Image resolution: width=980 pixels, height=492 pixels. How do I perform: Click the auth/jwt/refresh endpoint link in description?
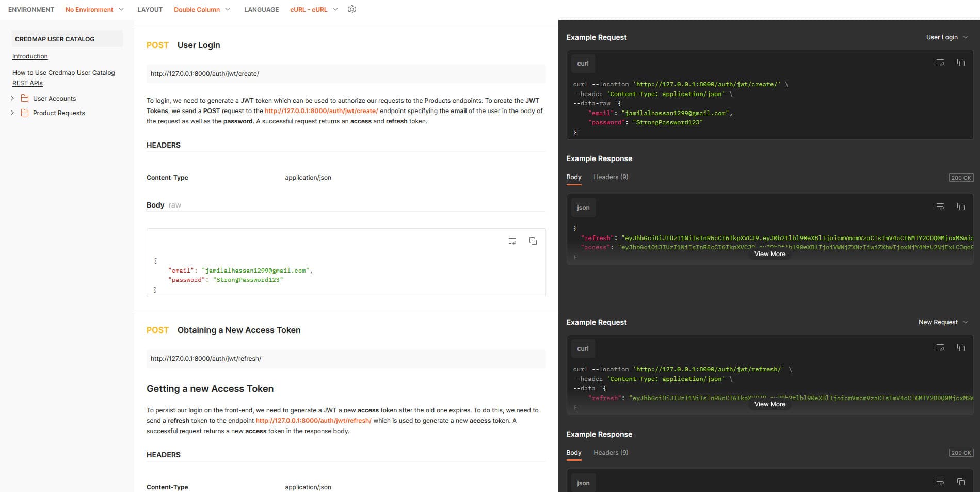pyautogui.click(x=313, y=421)
